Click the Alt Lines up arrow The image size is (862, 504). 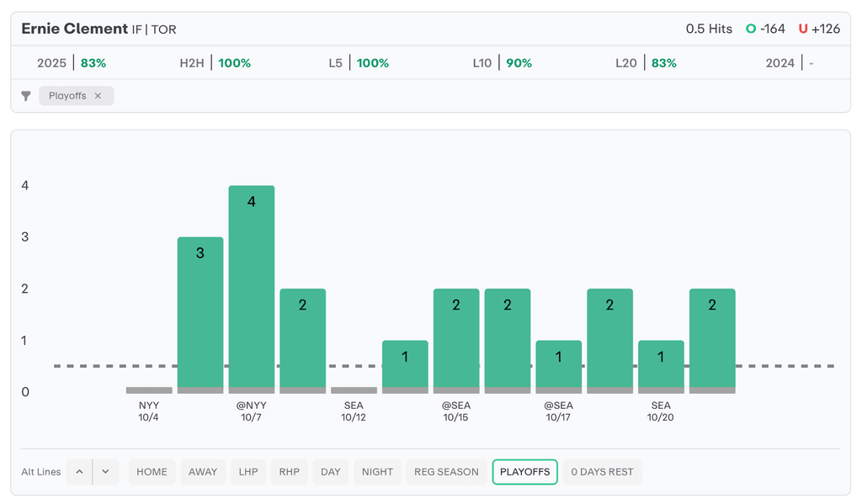click(x=79, y=472)
